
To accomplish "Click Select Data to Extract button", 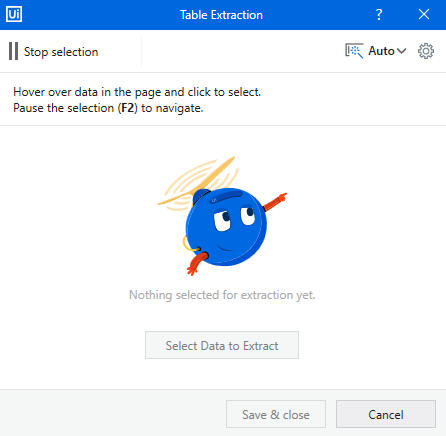I will (x=222, y=345).
